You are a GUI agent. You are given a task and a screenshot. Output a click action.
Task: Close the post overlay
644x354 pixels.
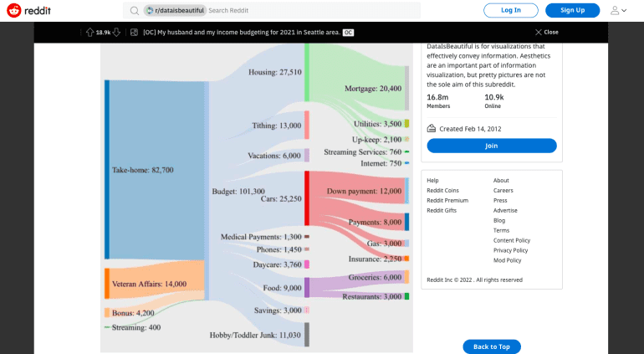545,32
